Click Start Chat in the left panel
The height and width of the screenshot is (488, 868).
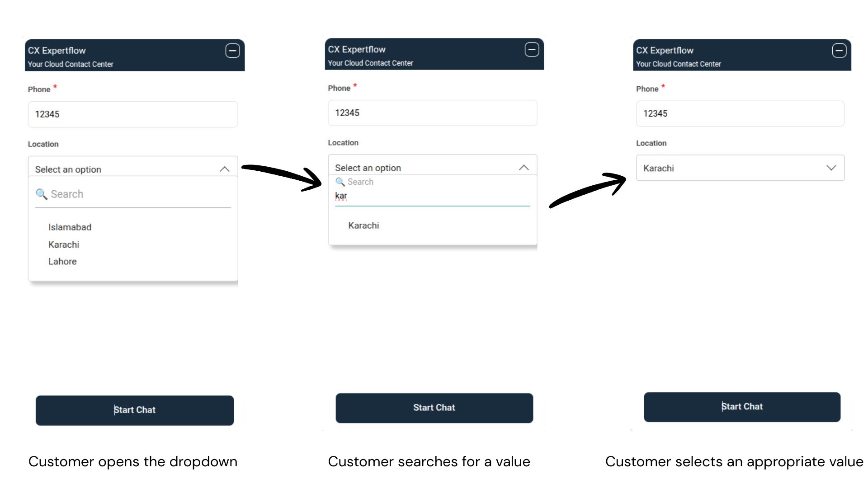134,410
